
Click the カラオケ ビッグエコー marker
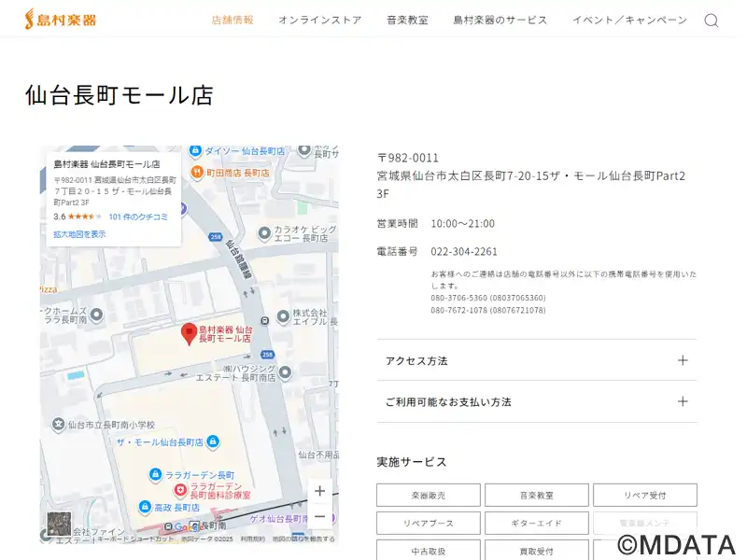264,234
